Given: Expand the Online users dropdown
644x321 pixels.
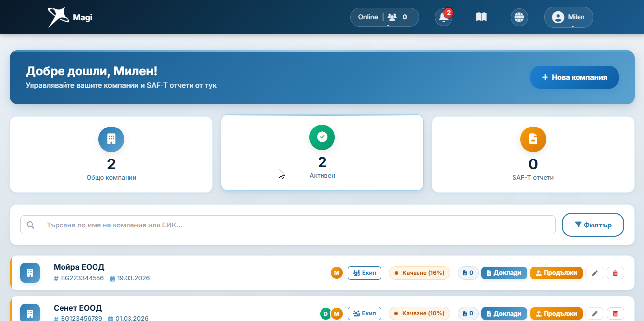Looking at the screenshot, I should click(384, 17).
